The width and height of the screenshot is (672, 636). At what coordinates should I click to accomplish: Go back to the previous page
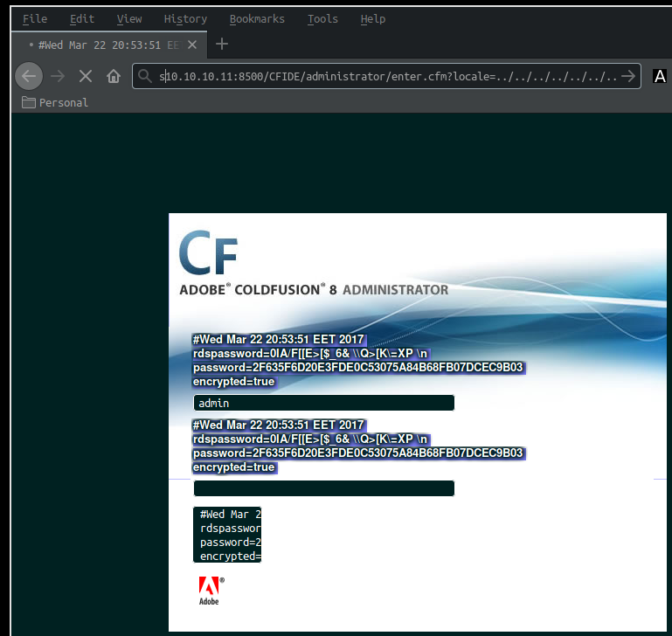click(29, 76)
